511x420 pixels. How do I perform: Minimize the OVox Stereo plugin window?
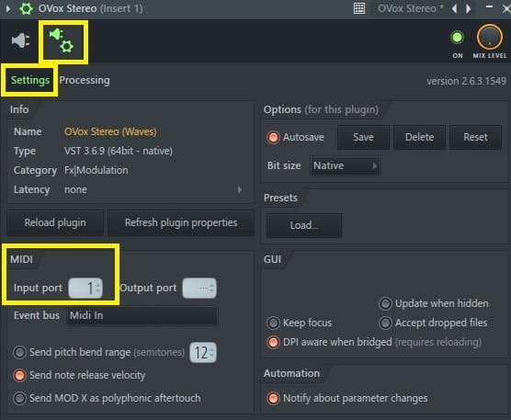tap(489, 6)
